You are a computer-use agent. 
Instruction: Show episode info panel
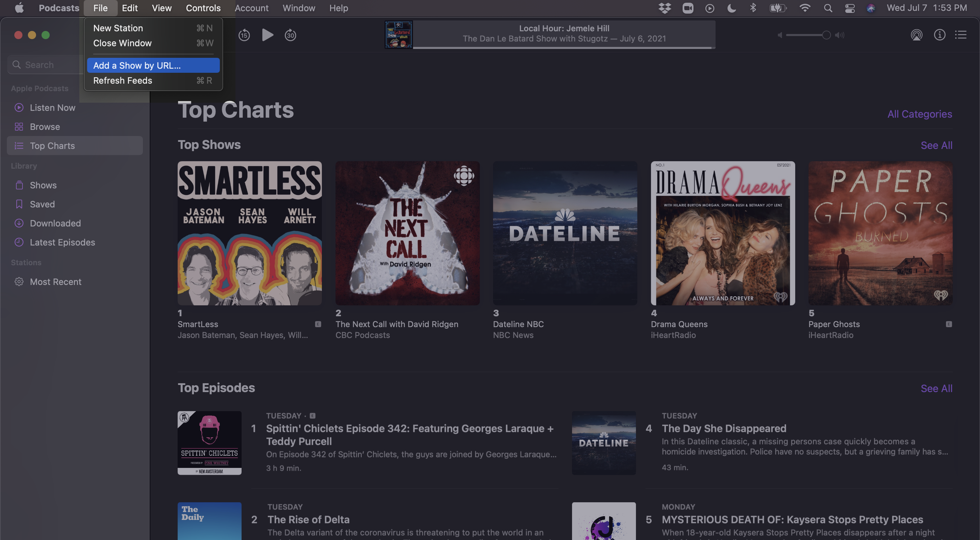coord(939,35)
